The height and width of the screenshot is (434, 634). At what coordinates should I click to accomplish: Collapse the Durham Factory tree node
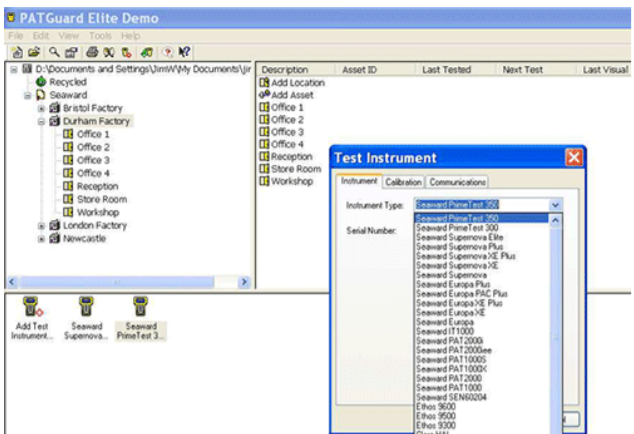pyautogui.click(x=41, y=121)
